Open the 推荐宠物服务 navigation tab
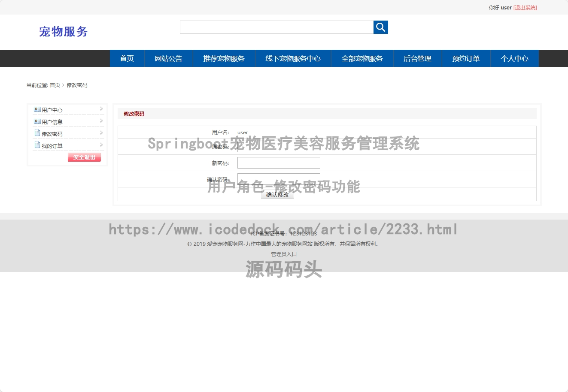Image resolution: width=568 pixels, height=392 pixels. point(224,58)
